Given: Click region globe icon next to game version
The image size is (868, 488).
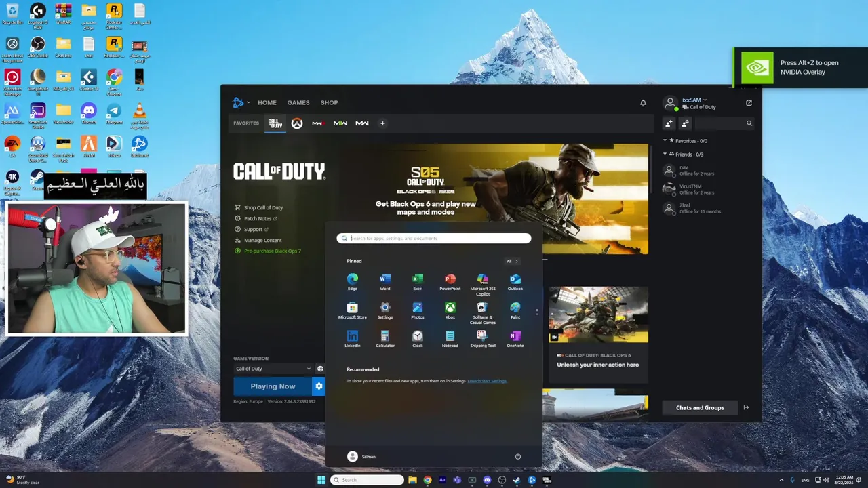Looking at the screenshot, I should point(320,369).
